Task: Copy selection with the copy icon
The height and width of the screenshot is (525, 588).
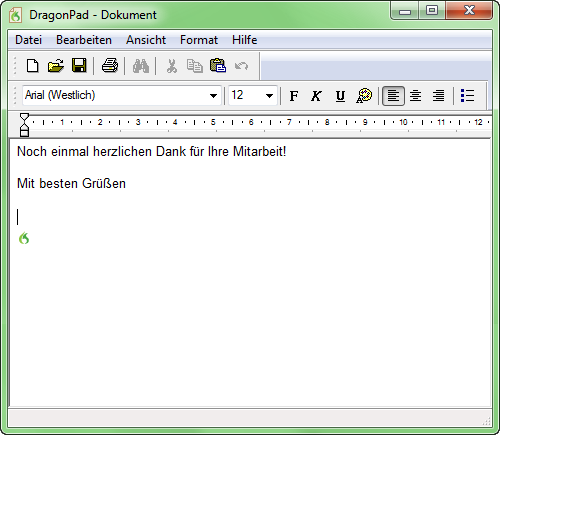Action: 195,66
